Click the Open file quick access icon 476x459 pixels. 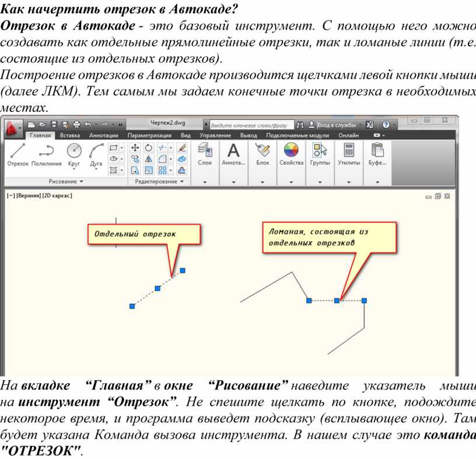pyautogui.click(x=42, y=124)
